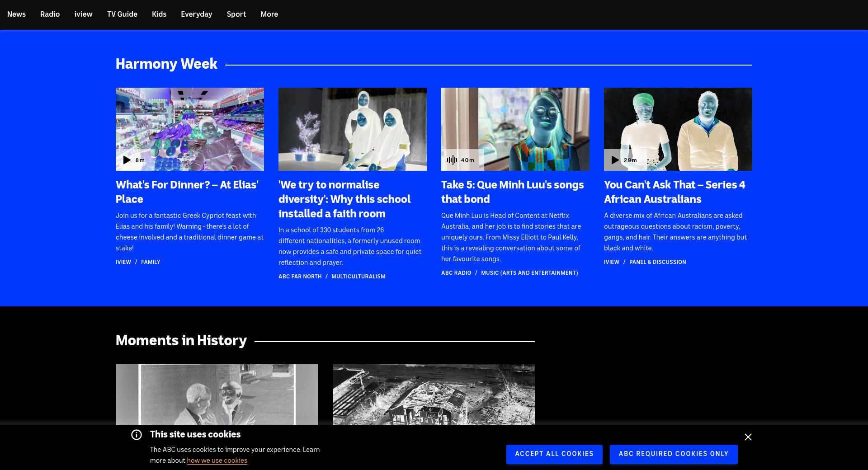Image resolution: width=868 pixels, height=470 pixels.
Task: Click the Greek Cypriot feast description text
Action: [189, 232]
